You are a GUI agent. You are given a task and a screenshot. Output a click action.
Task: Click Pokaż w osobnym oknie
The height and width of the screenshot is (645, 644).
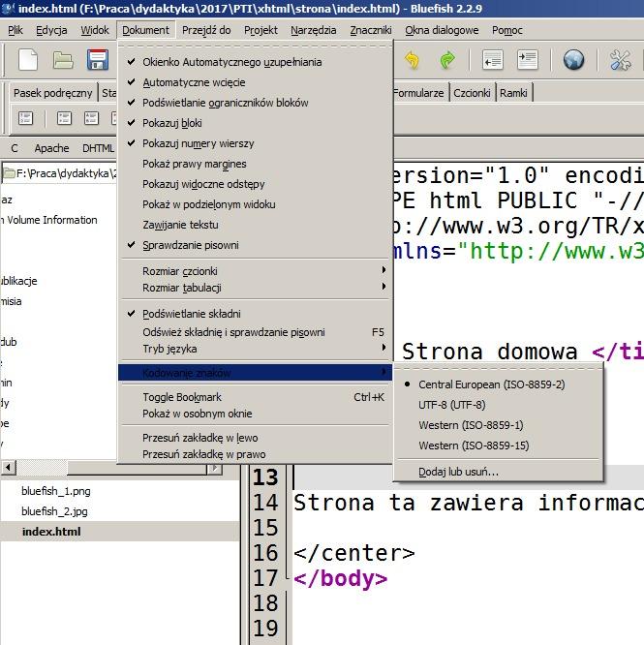click(x=255, y=414)
